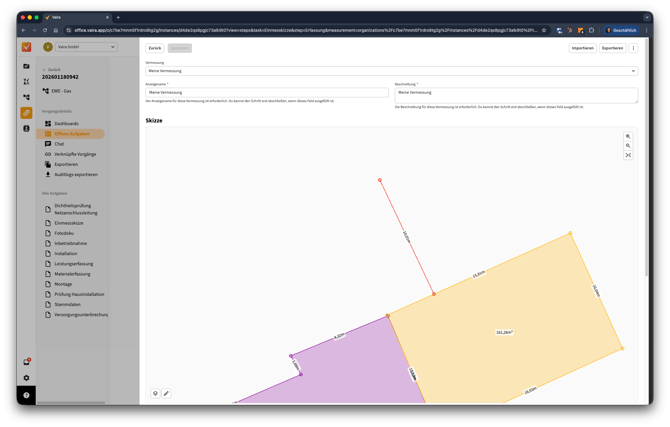The width and height of the screenshot is (670, 427).
Task: Open the Dashboards entry
Action: point(66,124)
